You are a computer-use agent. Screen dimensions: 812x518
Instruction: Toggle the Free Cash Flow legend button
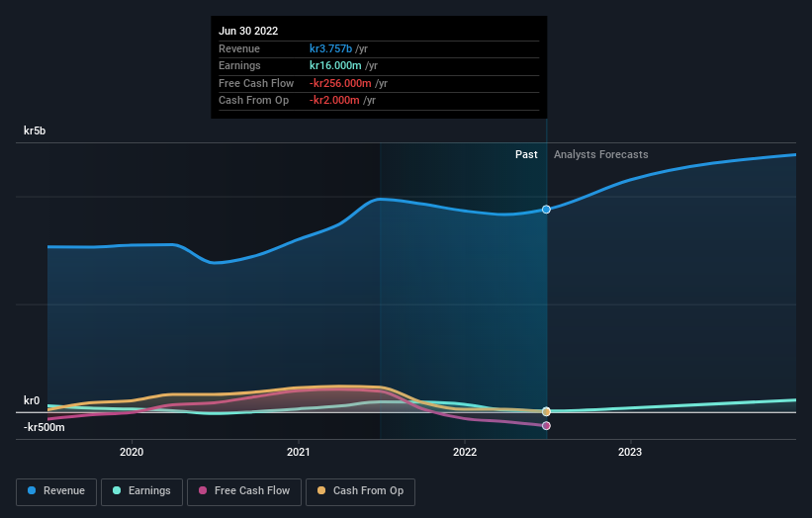pyautogui.click(x=244, y=491)
